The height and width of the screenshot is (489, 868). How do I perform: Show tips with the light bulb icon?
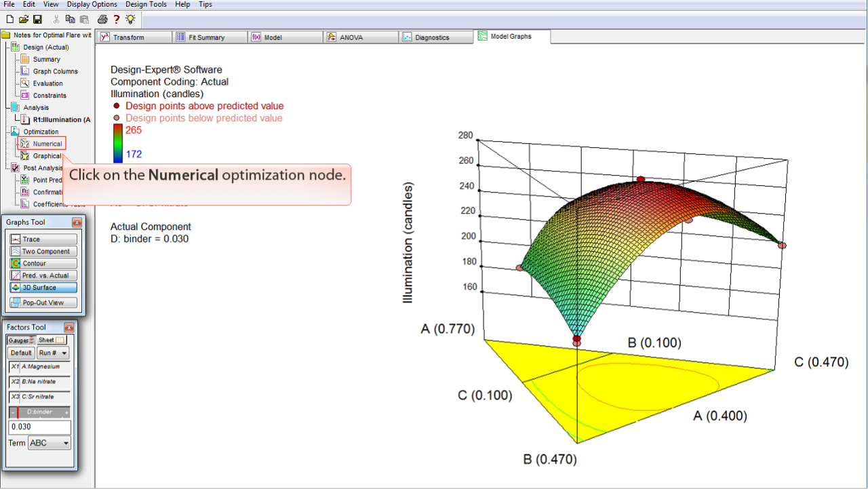click(130, 19)
